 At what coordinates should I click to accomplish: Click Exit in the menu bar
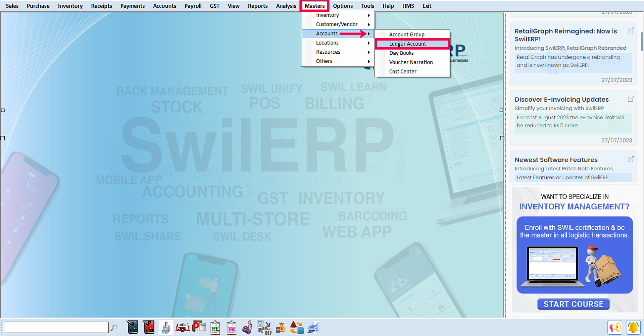[427, 6]
